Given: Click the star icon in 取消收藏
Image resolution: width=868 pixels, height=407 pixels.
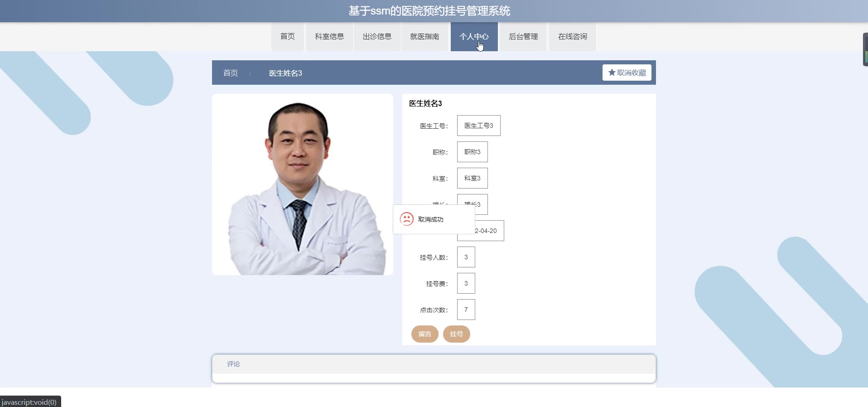Looking at the screenshot, I should click(x=612, y=73).
